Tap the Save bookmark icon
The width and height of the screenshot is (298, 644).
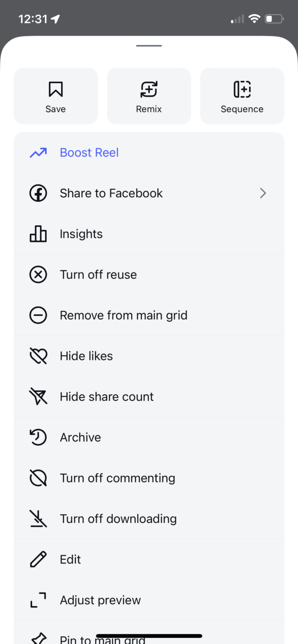(x=56, y=89)
